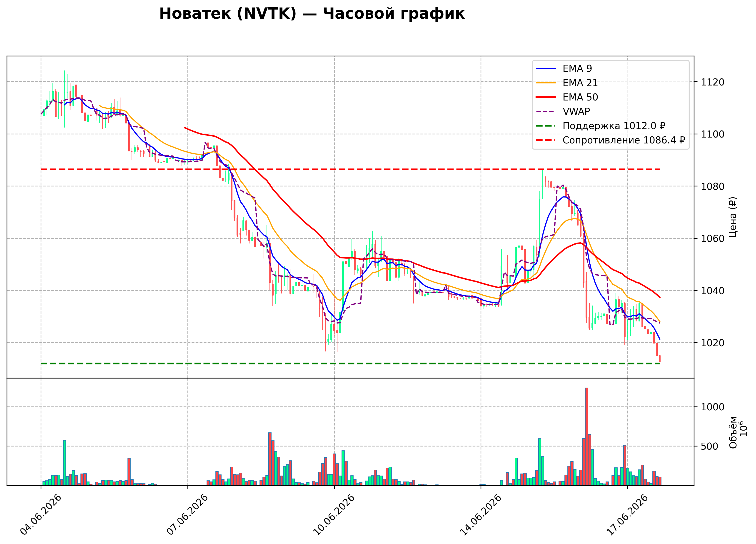Click the 04.06.2026 date label
Screen dimensions: 756x544
click(41, 515)
